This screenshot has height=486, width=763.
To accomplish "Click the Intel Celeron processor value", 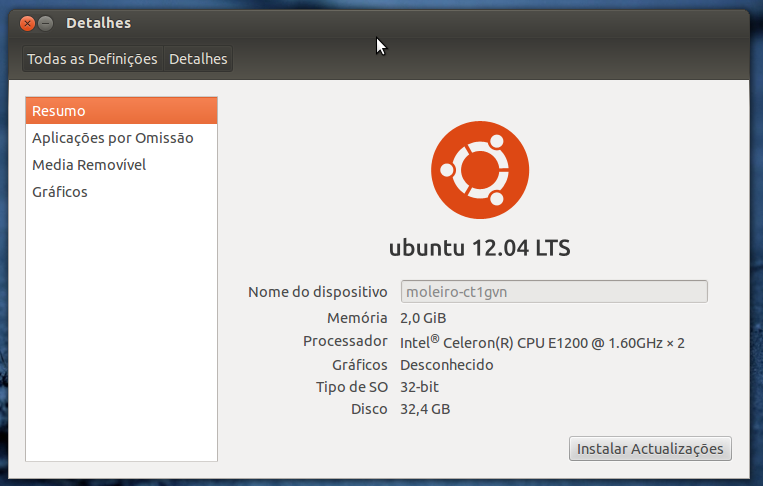I will point(542,342).
